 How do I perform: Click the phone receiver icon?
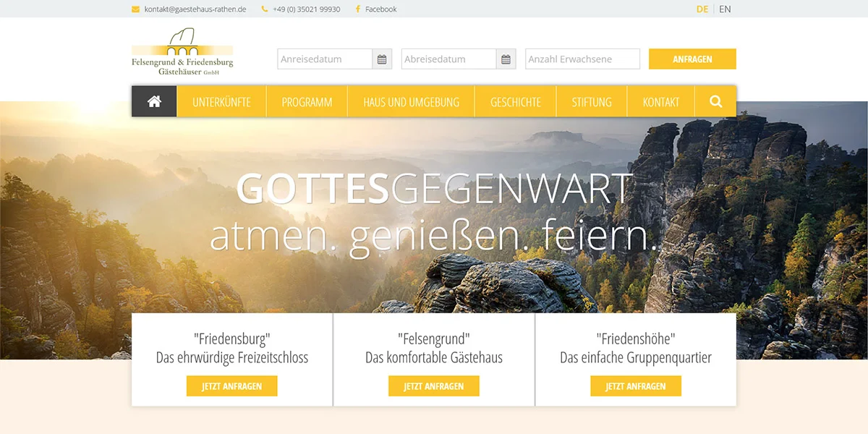[263, 9]
